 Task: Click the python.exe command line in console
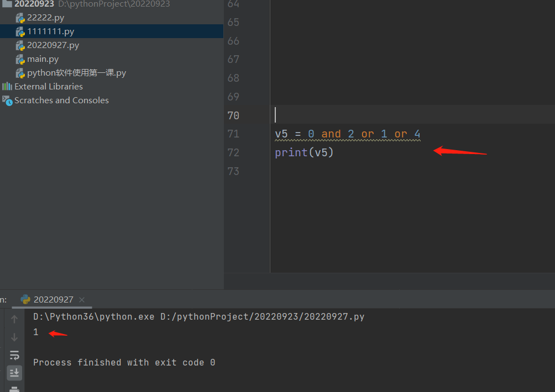(198, 317)
